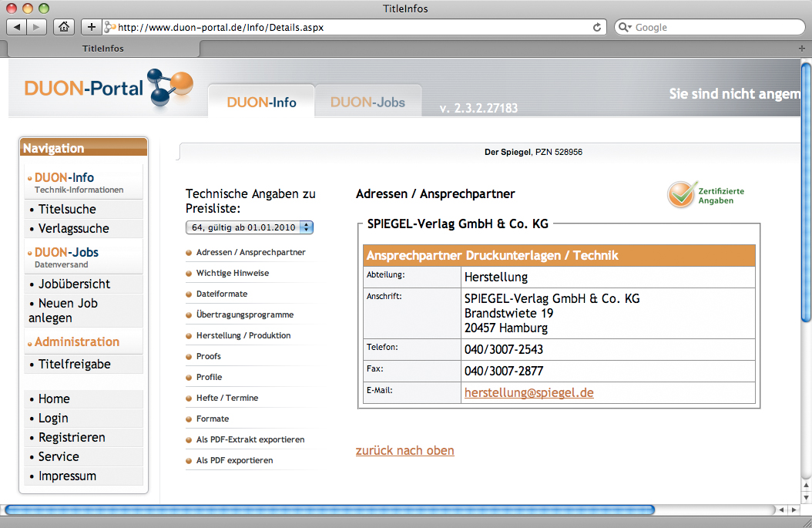Click the fax number 040/3007-2877

click(503, 371)
